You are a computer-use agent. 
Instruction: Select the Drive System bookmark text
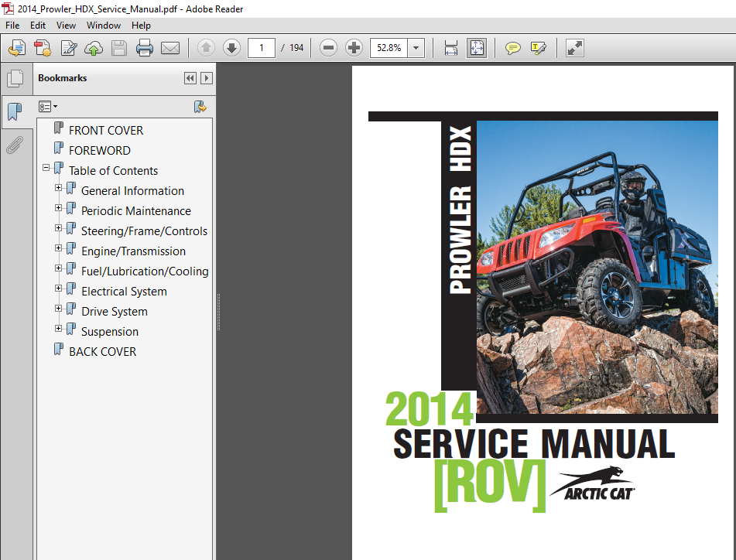pos(114,312)
